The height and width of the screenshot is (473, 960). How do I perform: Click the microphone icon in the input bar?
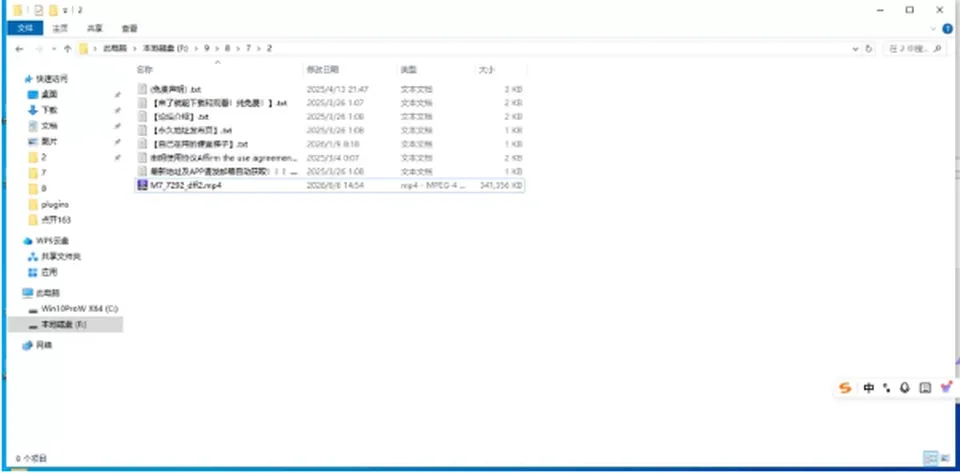coord(904,388)
